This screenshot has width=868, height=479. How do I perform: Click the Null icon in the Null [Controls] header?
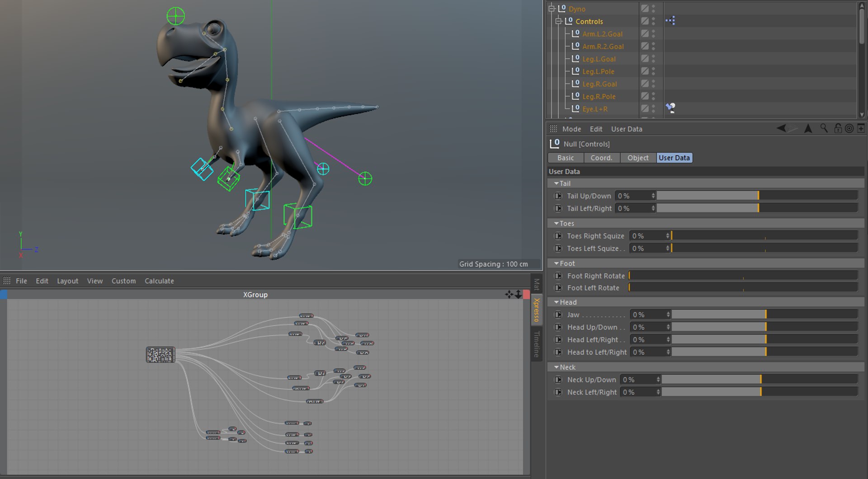555,144
